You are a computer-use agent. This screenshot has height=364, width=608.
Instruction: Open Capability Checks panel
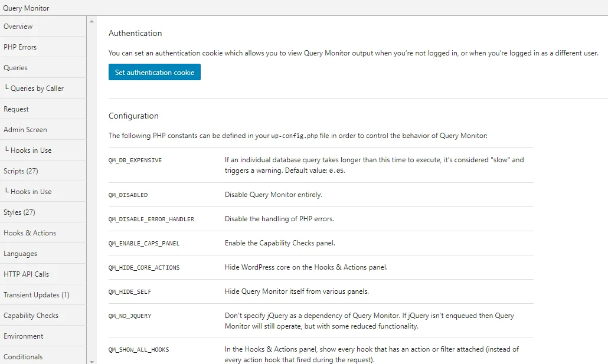[43, 315]
